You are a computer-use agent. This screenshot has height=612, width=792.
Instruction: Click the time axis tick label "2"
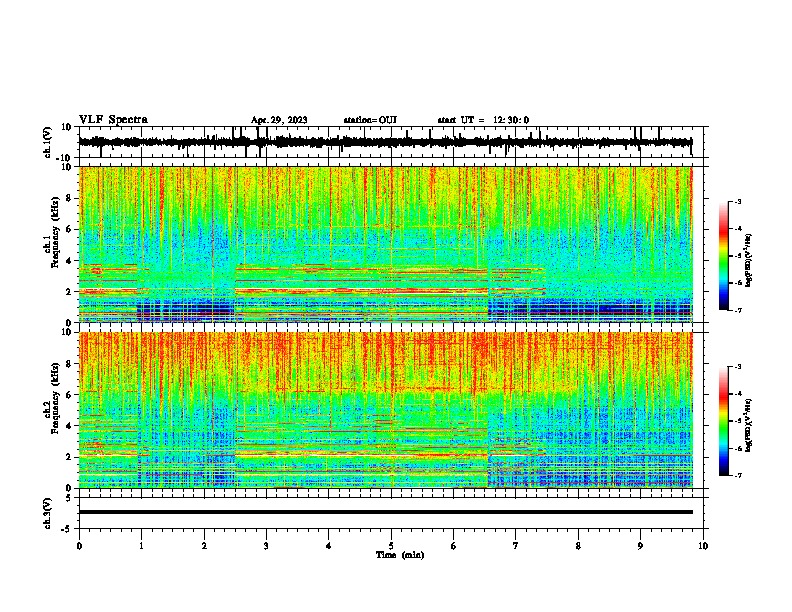click(x=204, y=546)
